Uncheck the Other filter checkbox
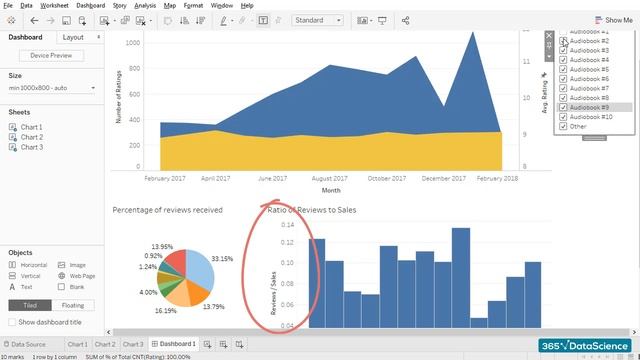640x360 pixels. (x=563, y=126)
